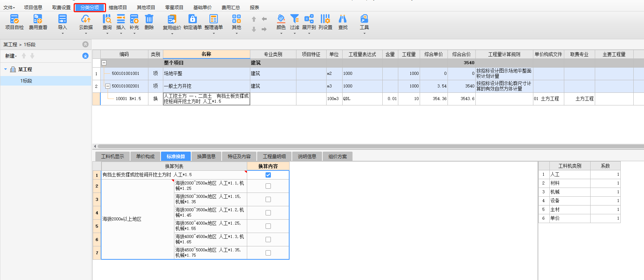Collapse the 整个项目 row
Viewport: 644px width, 280px height.
(104, 63)
